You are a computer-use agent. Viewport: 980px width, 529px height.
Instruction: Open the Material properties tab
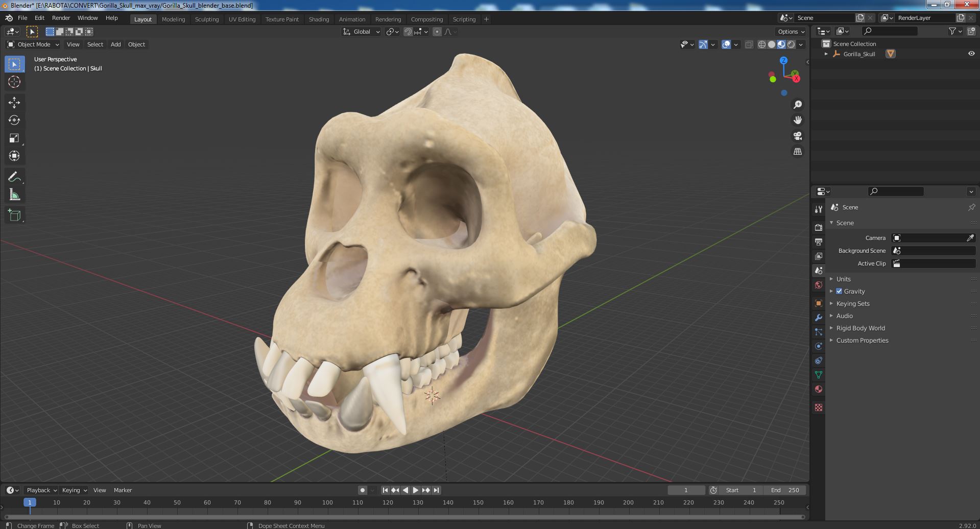[819, 389]
